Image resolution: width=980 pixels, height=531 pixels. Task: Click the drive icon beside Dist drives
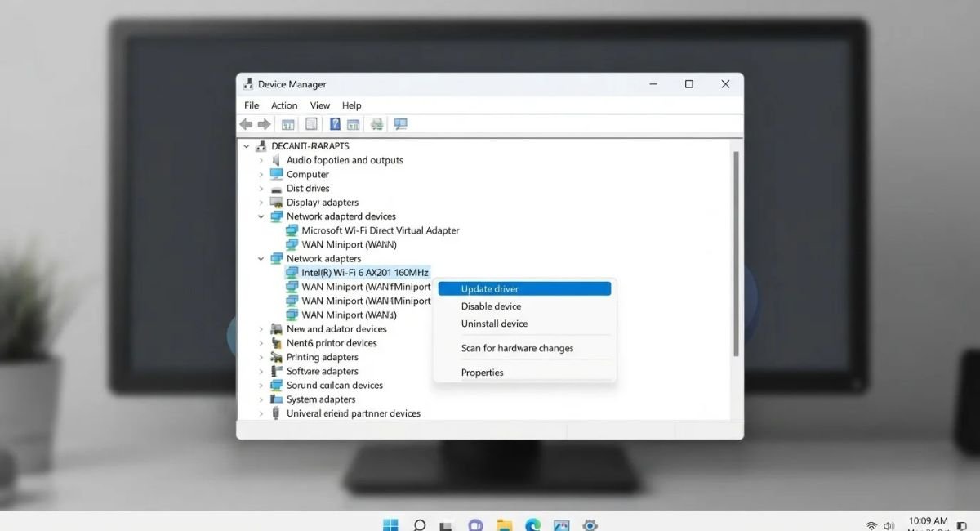coord(276,189)
